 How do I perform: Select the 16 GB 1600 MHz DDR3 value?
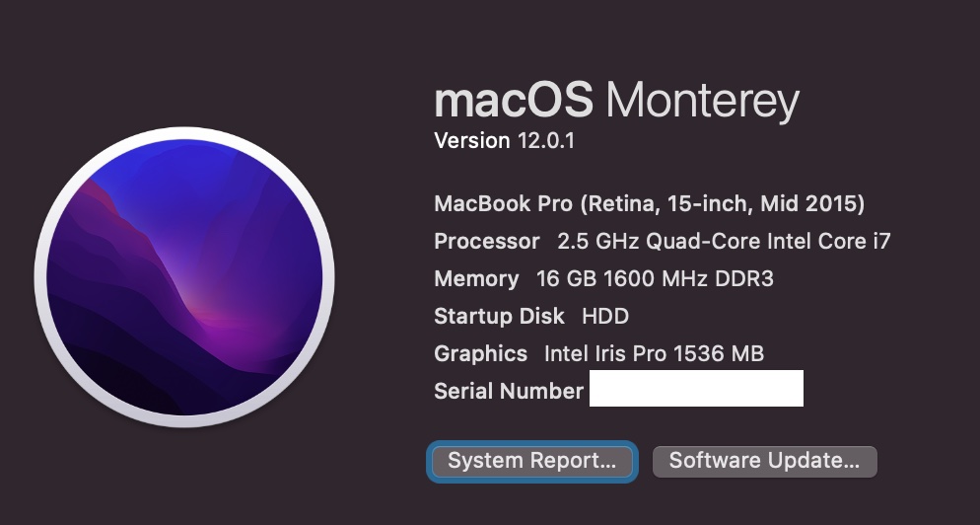click(655, 279)
